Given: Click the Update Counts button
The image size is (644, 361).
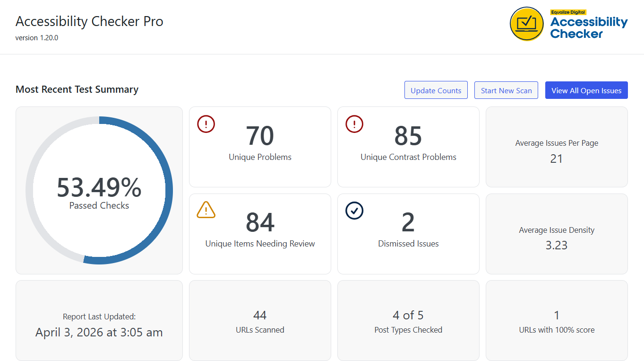Looking at the screenshot, I should (x=436, y=90).
